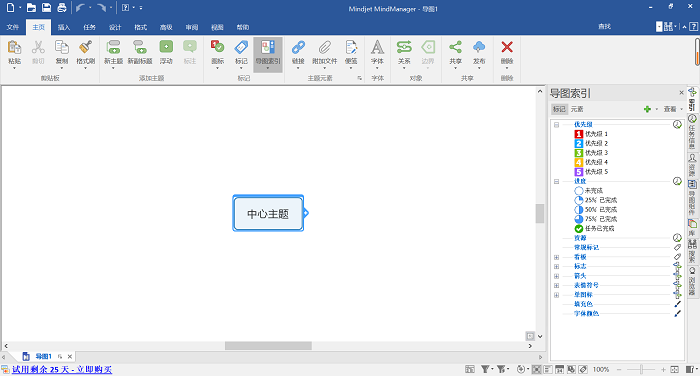Click the new document icon in title bar
700x376 pixels.
pyautogui.click(x=10, y=8)
